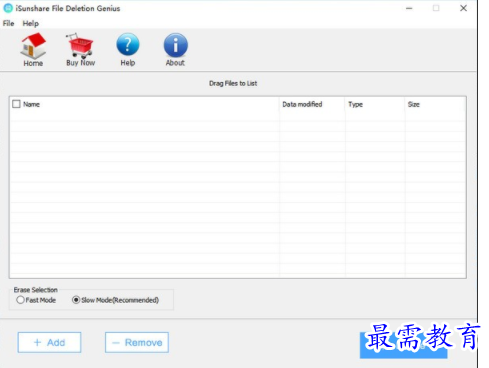Add files with the Add button
The height and width of the screenshot is (368, 489).
(x=49, y=342)
